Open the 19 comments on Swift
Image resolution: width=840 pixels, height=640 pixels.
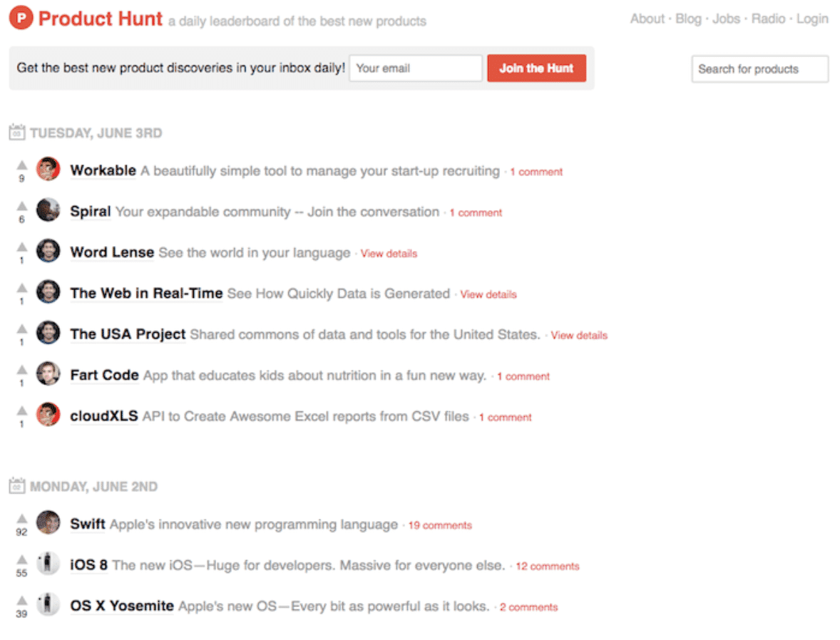coord(440,525)
